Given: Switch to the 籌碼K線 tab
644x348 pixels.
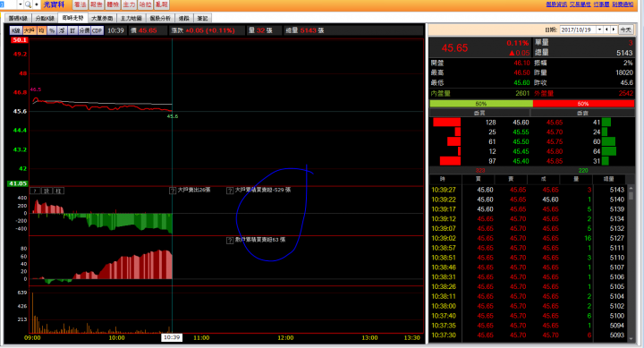Looking at the screenshot, I should coord(18,18).
